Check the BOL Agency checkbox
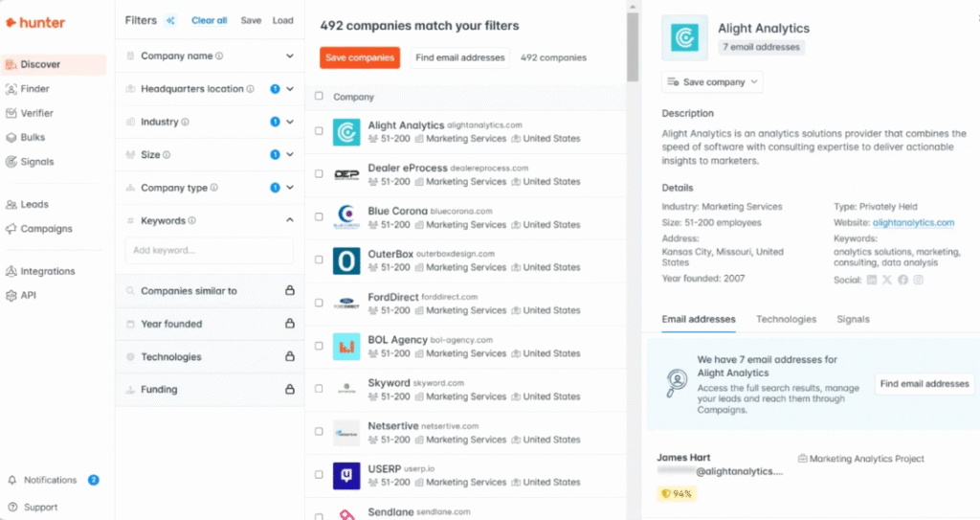 (319, 346)
